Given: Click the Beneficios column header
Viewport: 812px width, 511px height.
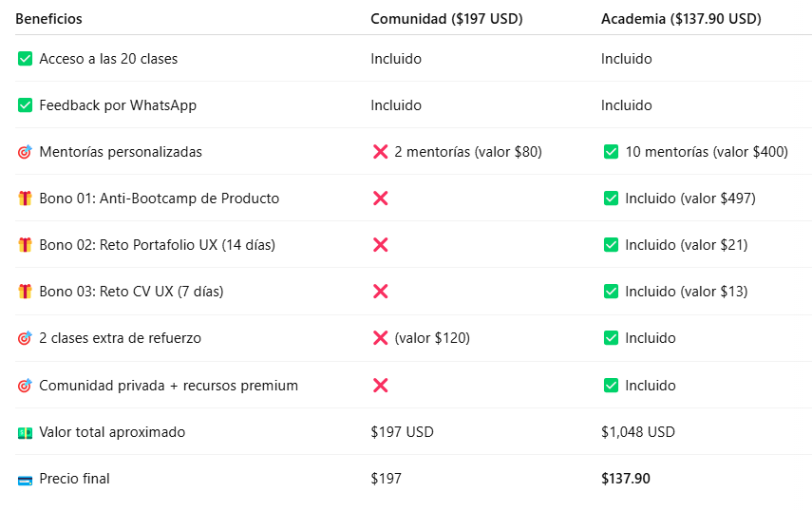Looking at the screenshot, I should (x=48, y=19).
